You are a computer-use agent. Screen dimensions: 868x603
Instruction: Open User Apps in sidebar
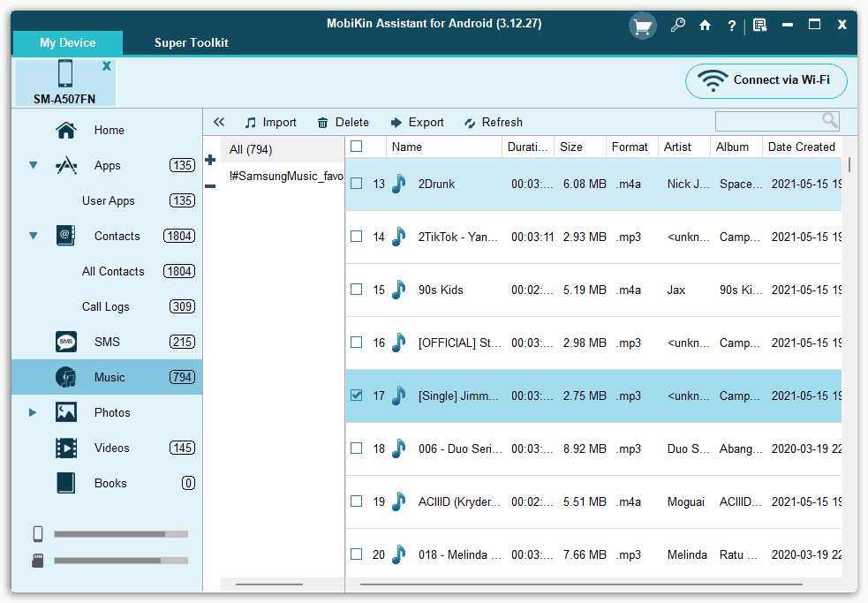click(109, 200)
